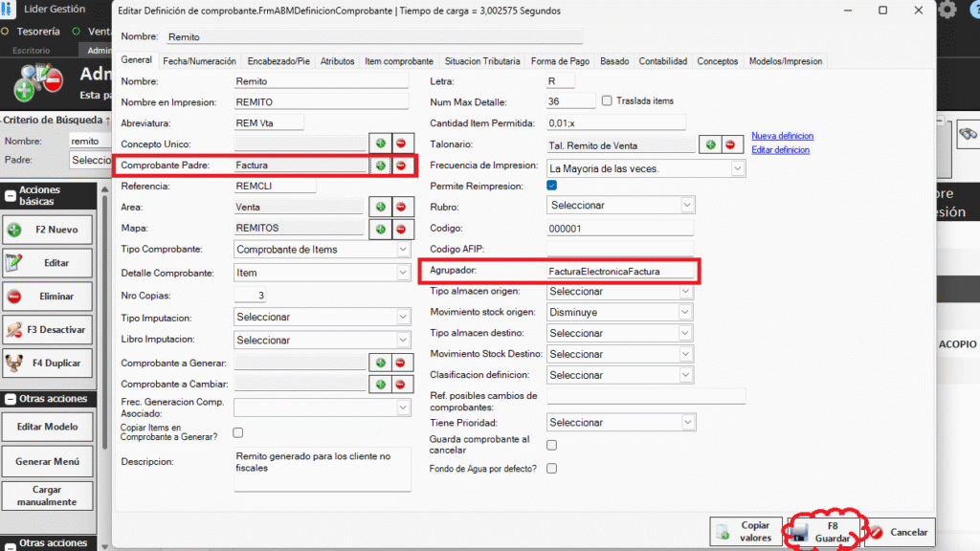Image resolution: width=980 pixels, height=551 pixels.
Task: Click red remove icon next to Comprobante Padre
Action: pyautogui.click(x=402, y=165)
